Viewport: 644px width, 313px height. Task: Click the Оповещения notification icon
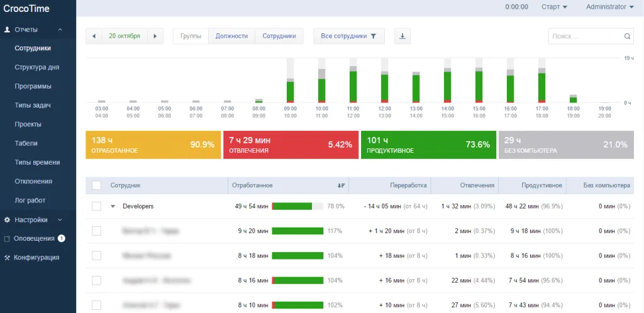[x=7, y=239]
